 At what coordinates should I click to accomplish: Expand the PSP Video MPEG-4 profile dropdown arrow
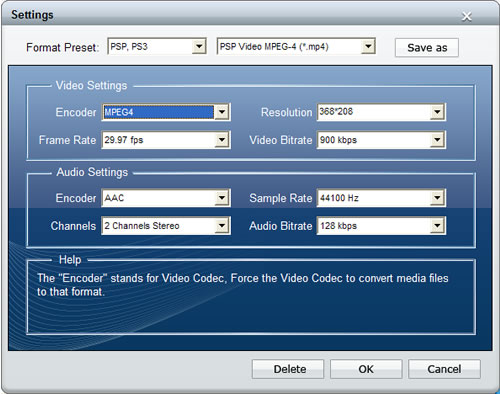(x=368, y=46)
